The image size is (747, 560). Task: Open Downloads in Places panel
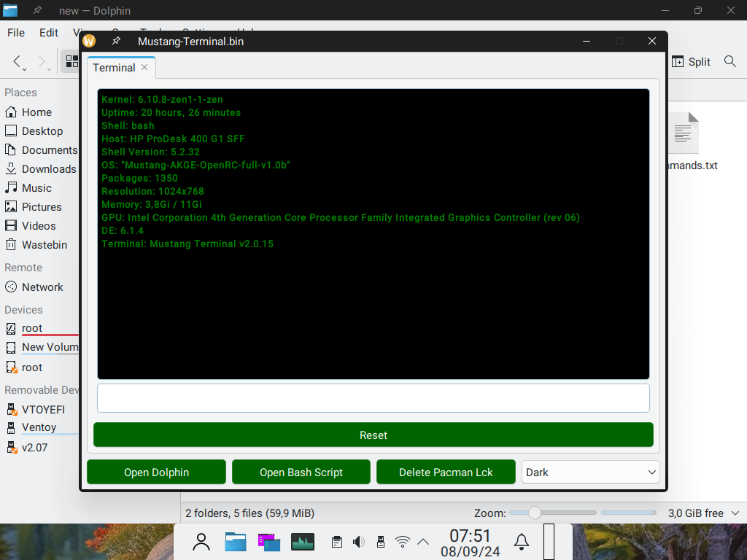point(40,169)
